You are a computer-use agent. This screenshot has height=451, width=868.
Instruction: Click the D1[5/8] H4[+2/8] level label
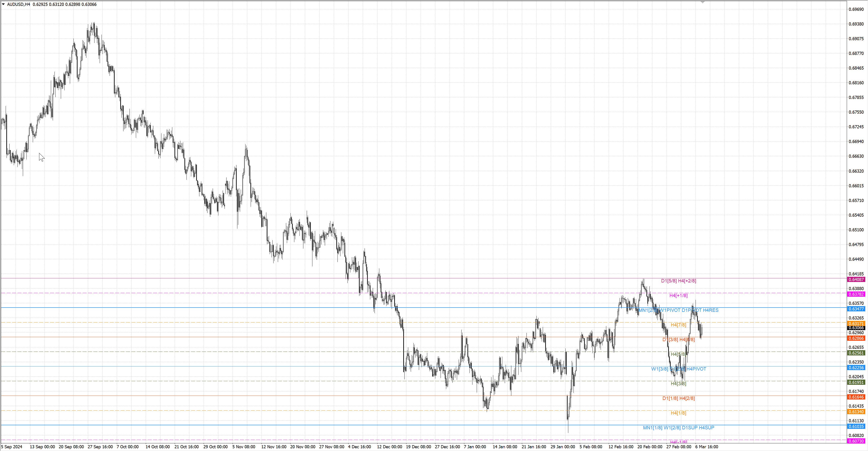click(x=678, y=281)
